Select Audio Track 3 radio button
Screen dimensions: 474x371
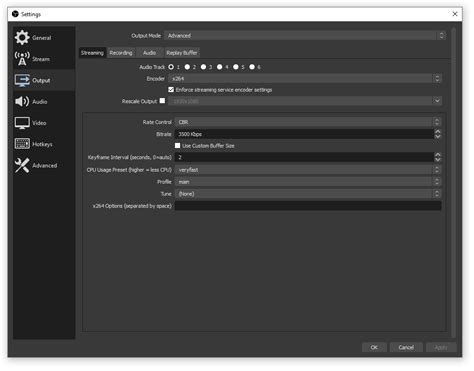coord(203,67)
